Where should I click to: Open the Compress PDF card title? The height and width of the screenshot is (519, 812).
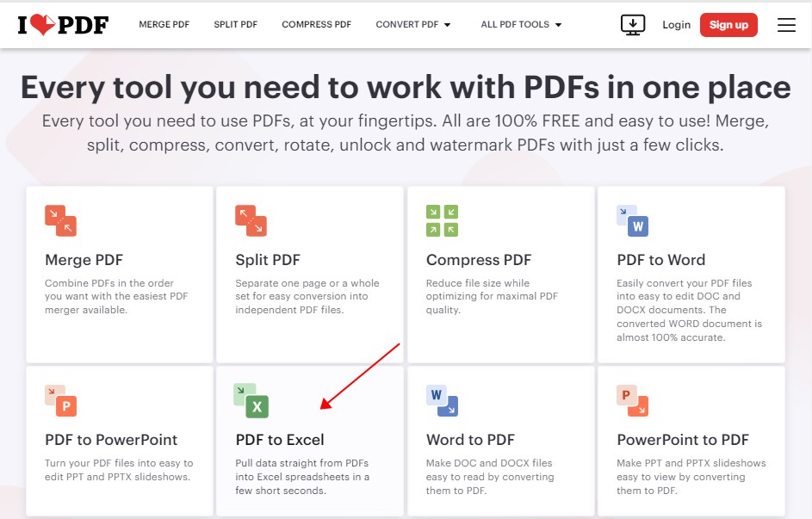(x=479, y=260)
